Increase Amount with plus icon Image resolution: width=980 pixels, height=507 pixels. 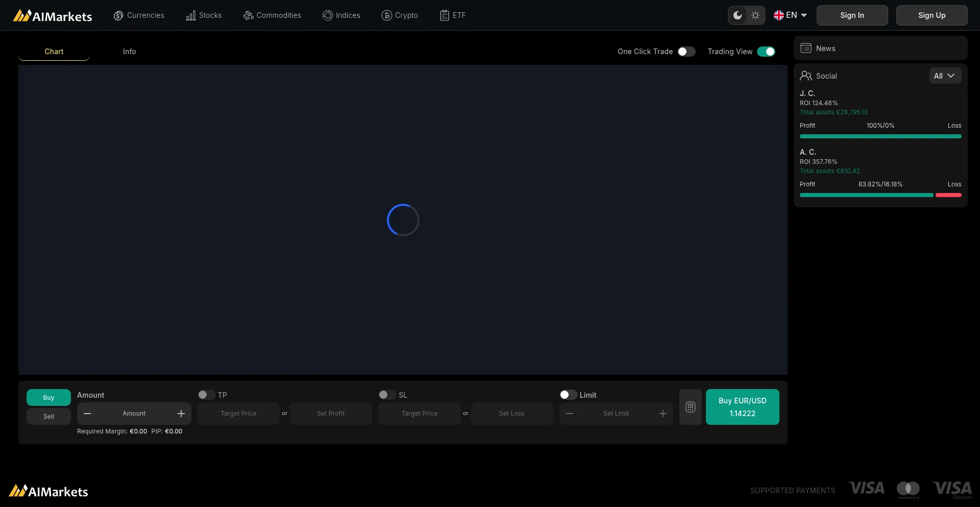(x=181, y=414)
